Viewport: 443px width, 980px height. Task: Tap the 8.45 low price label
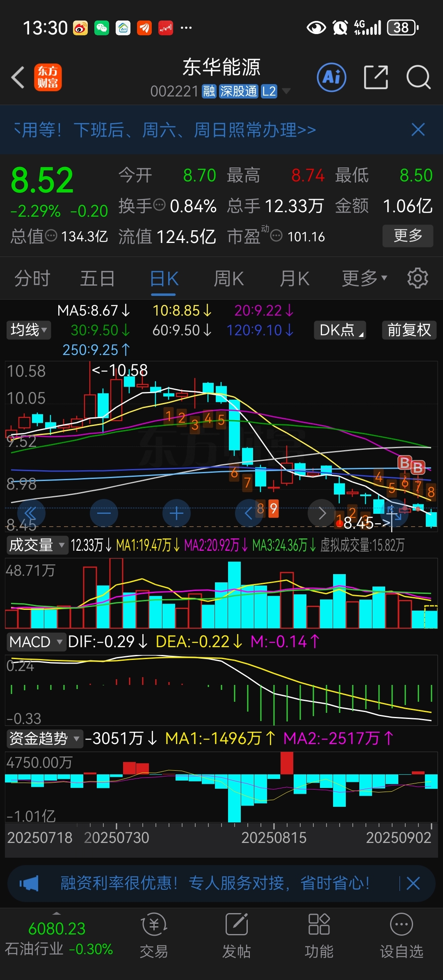(367, 523)
